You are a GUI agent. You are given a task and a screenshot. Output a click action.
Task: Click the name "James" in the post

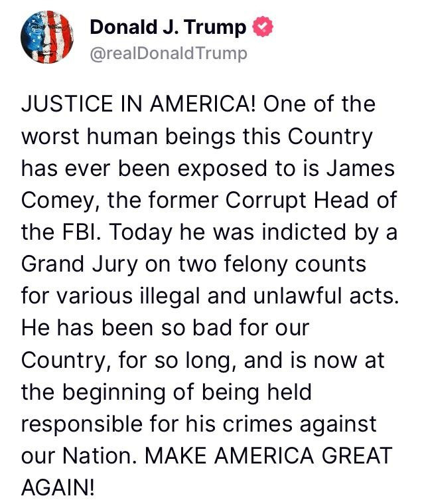362,167
